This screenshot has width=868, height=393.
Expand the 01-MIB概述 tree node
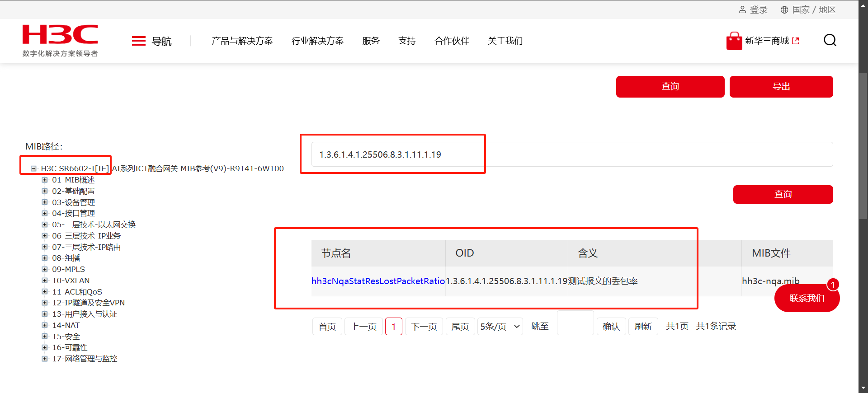tap(45, 180)
